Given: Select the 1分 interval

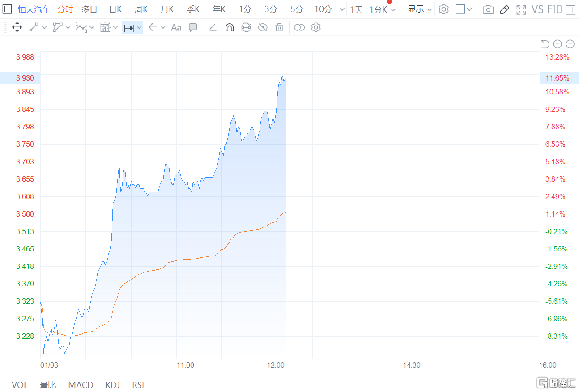Looking at the screenshot, I should [245, 9].
